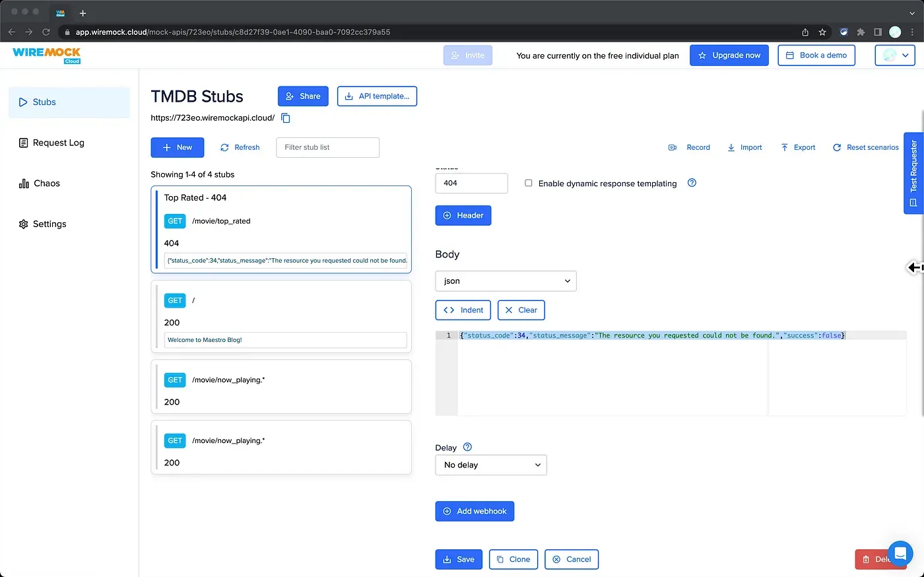
Task: Click the Filter stub list field
Action: pos(327,147)
